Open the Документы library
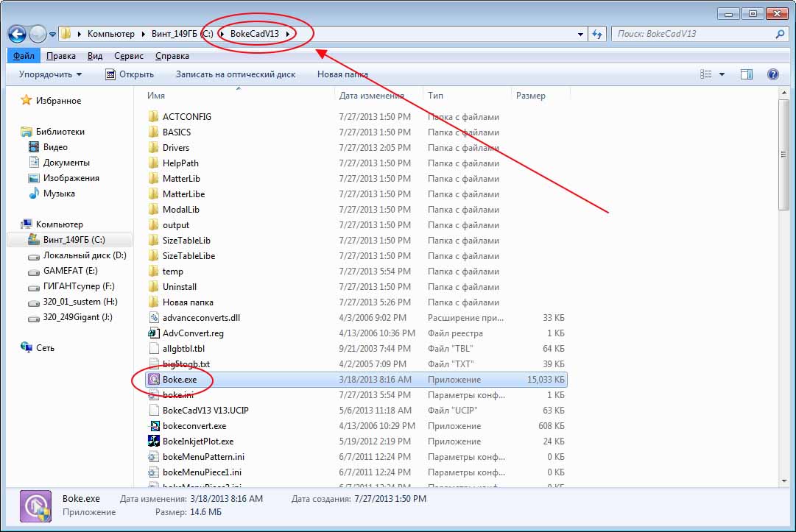 click(66, 163)
